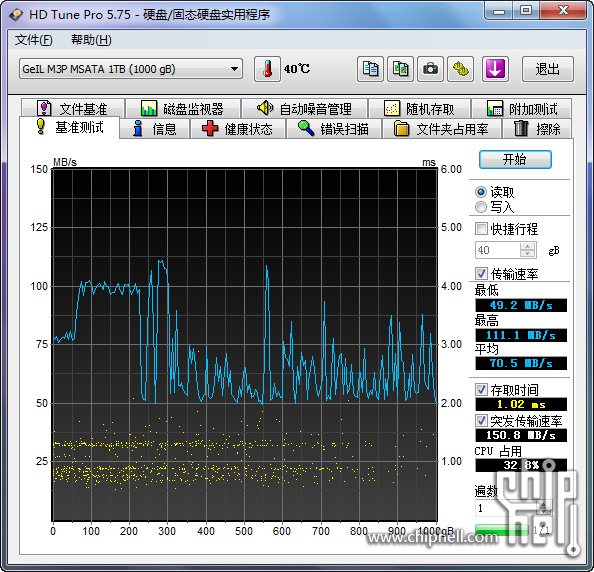The width and height of the screenshot is (594, 572).
Task: Select the 基准测试 tab
Action: pos(69,128)
